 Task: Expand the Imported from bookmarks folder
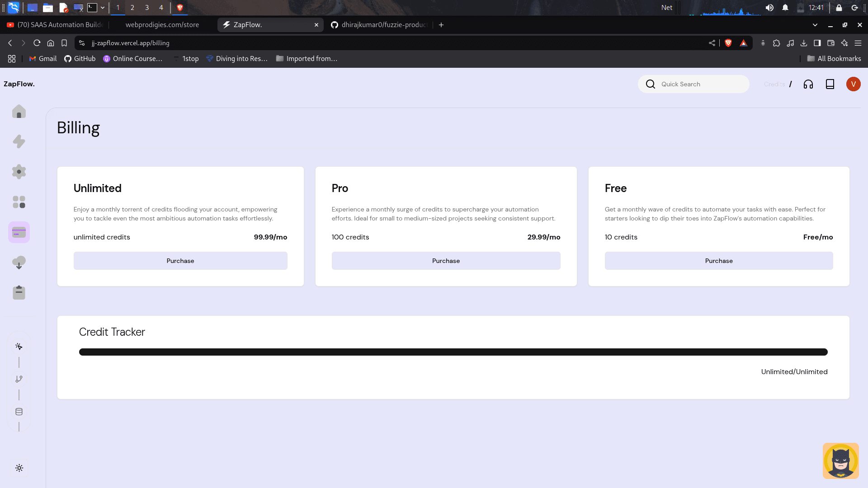307,58
